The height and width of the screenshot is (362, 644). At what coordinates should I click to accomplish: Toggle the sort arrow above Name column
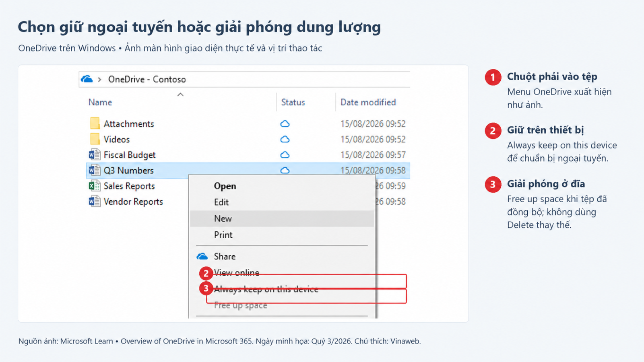point(180,95)
